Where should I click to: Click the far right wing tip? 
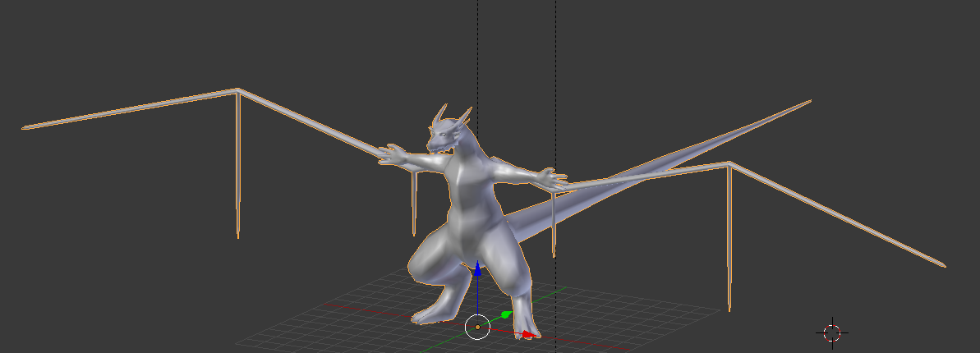pos(943,265)
